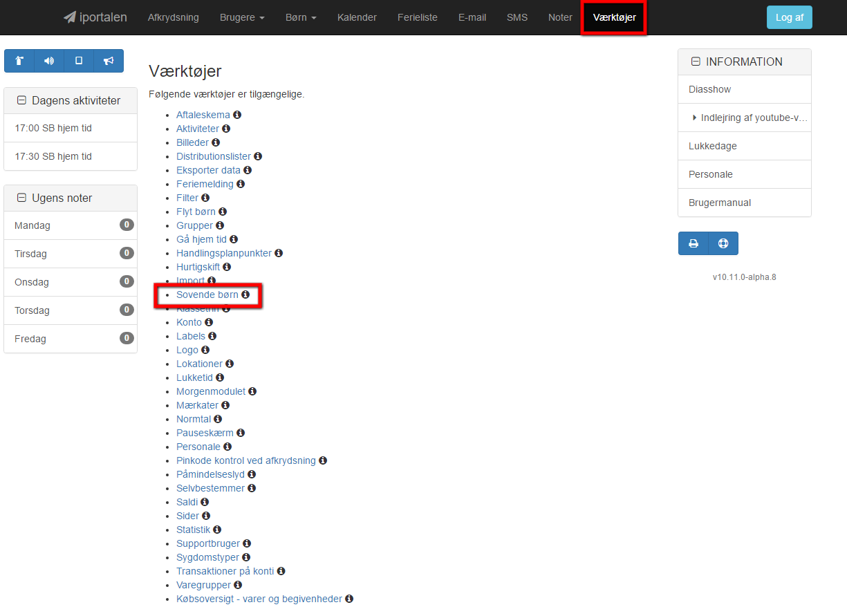Open the E-mail menu item

point(472,17)
